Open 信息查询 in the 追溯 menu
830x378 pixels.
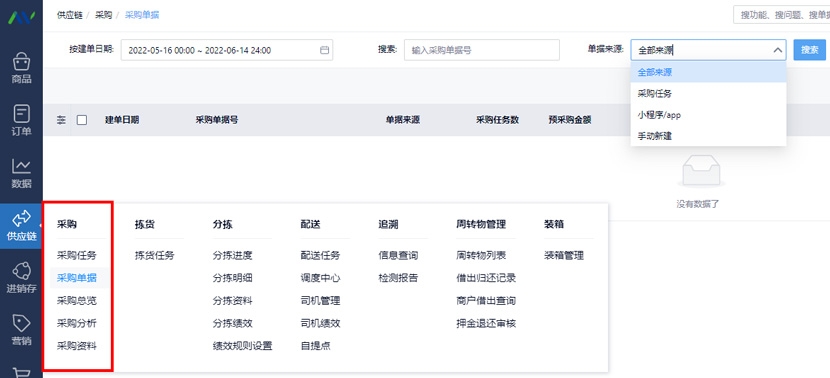[398, 256]
